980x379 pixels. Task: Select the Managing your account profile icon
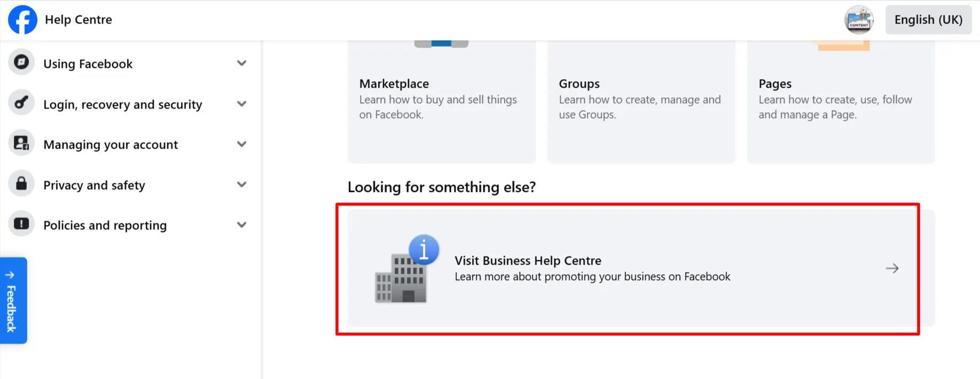(x=21, y=143)
